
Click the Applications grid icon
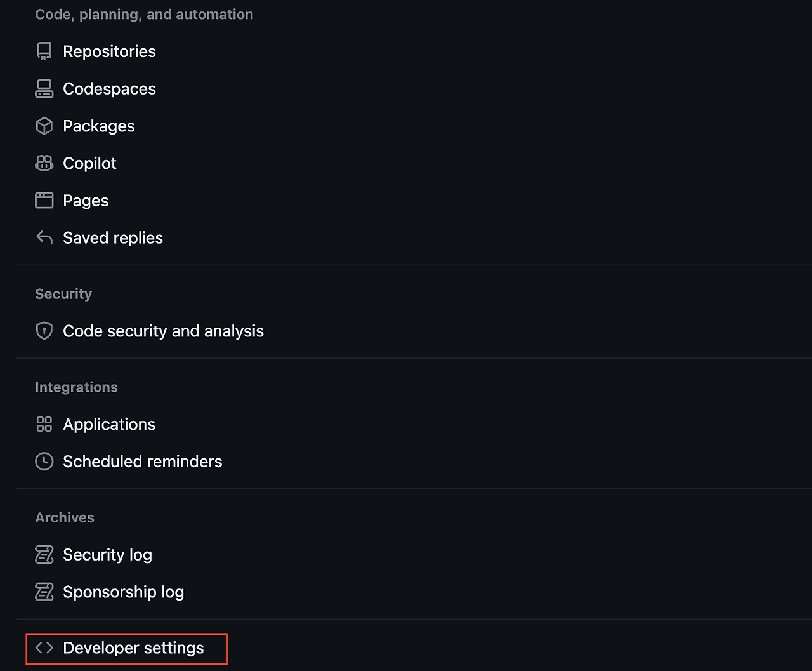pos(44,423)
